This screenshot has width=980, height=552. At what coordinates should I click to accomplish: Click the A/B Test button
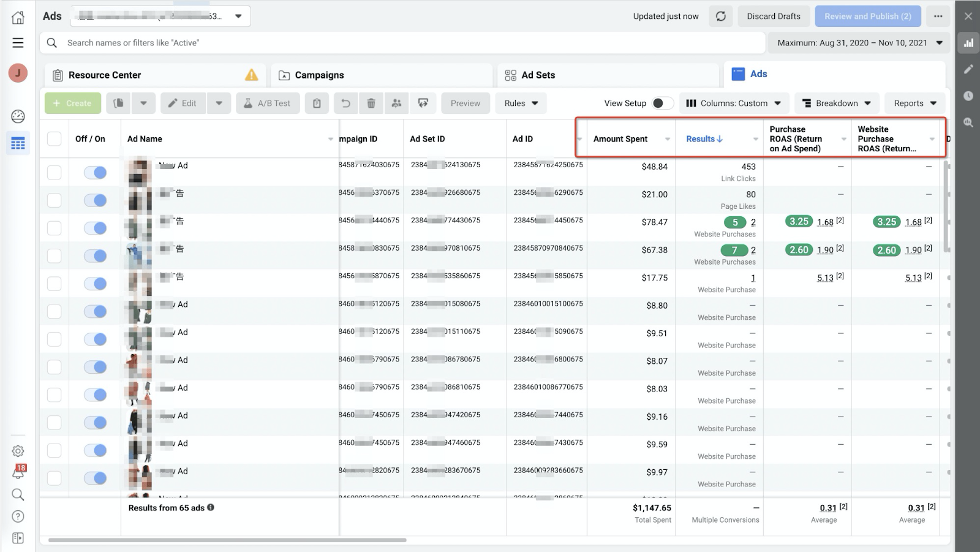tap(267, 104)
